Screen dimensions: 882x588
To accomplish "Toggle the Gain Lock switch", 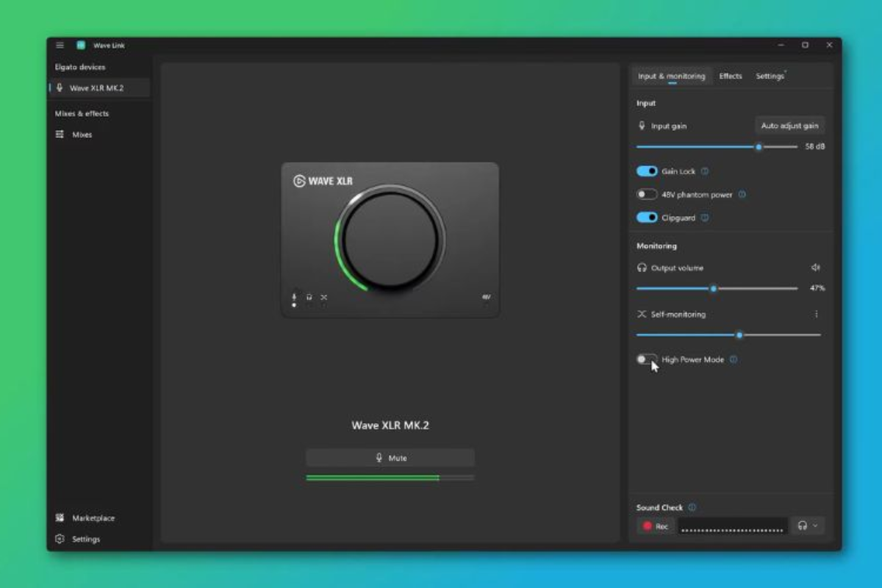I will point(647,171).
